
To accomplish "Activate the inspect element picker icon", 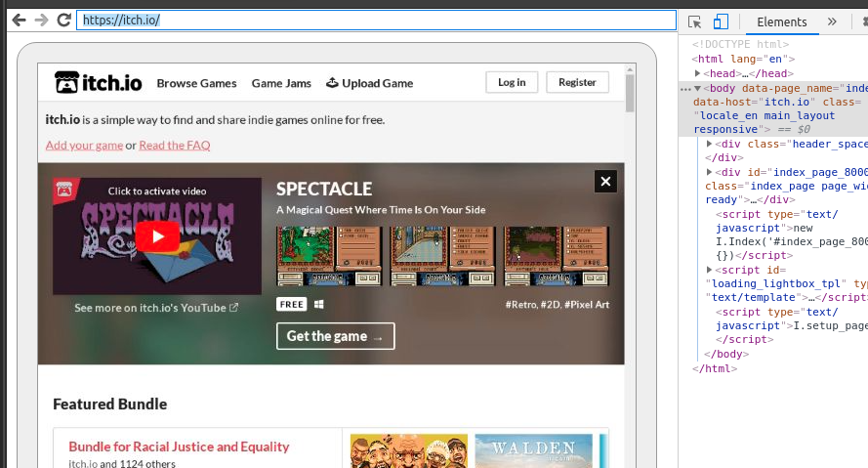I will [694, 22].
